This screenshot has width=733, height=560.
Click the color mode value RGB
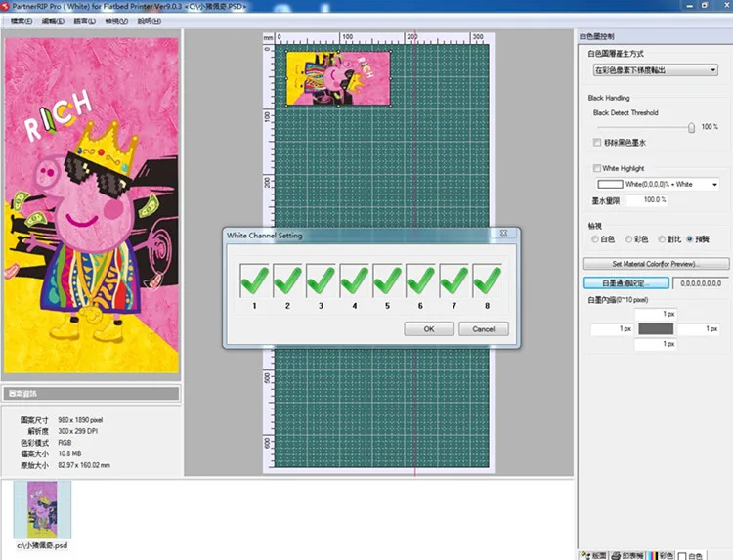pyautogui.click(x=65, y=442)
